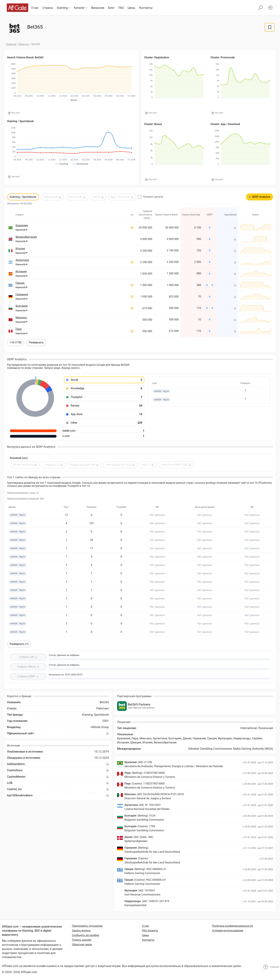This screenshot has height=980, width=280.
Task: Select the locked Promocode tab
Action: coord(77,197)
